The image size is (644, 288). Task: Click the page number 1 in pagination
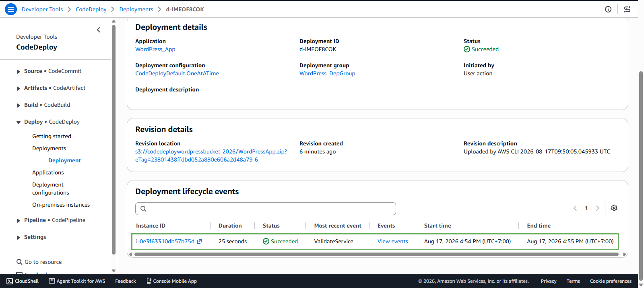586,208
